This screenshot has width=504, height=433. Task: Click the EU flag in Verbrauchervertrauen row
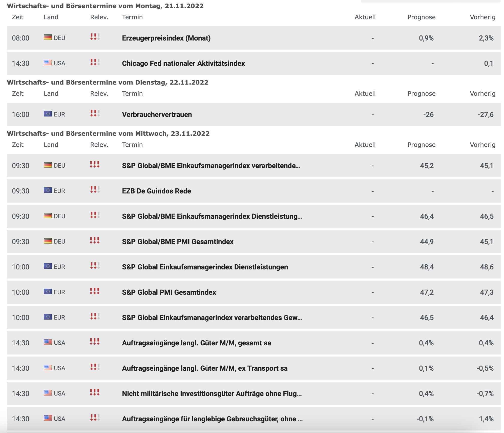coord(48,114)
